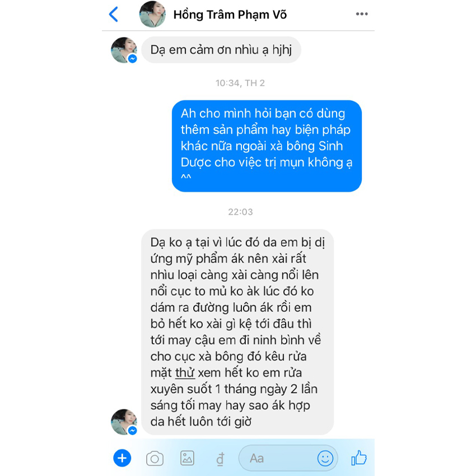Select the long gray 'Dạ ko ạ' message
The image size is (476, 476).
tap(237, 332)
